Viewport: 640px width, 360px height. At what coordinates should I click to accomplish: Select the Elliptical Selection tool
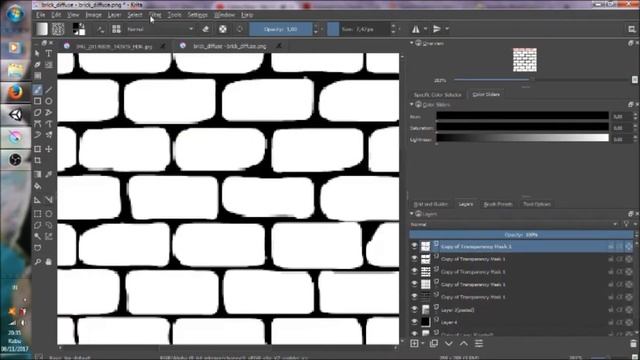click(x=49, y=213)
